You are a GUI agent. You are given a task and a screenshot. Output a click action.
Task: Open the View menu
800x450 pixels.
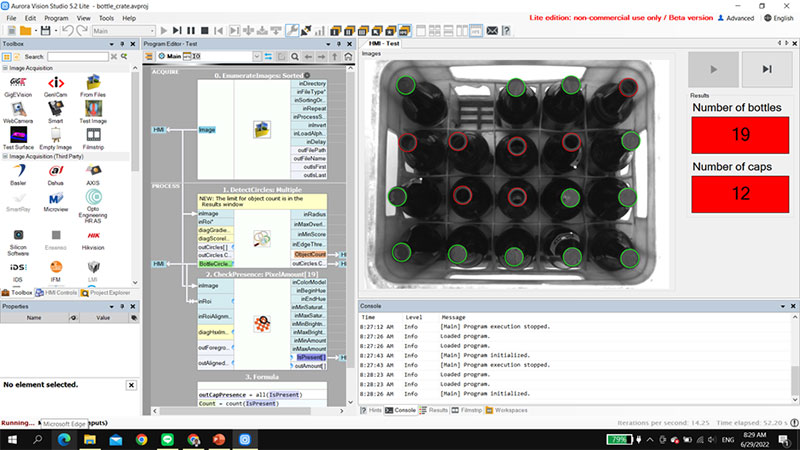[83, 18]
